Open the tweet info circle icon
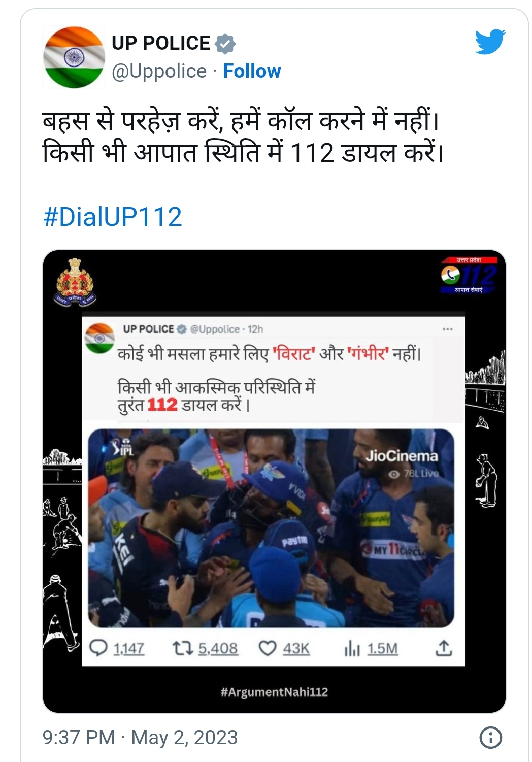532x762 pixels. (x=490, y=738)
